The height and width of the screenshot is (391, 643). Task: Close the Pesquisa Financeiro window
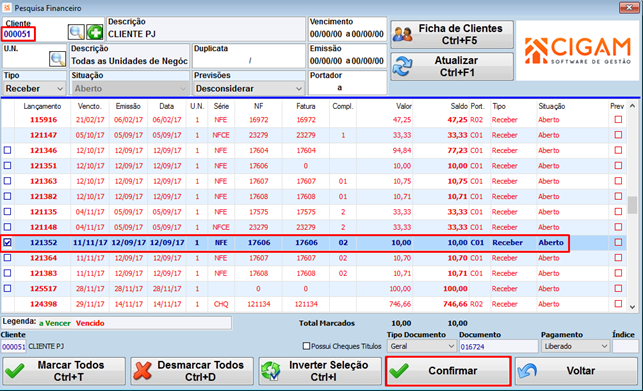coord(629,7)
